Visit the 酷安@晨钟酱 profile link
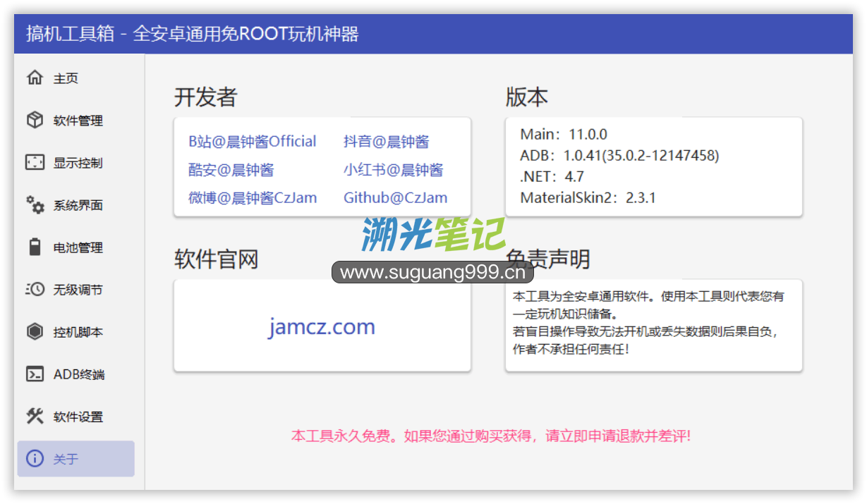 pyautogui.click(x=231, y=170)
